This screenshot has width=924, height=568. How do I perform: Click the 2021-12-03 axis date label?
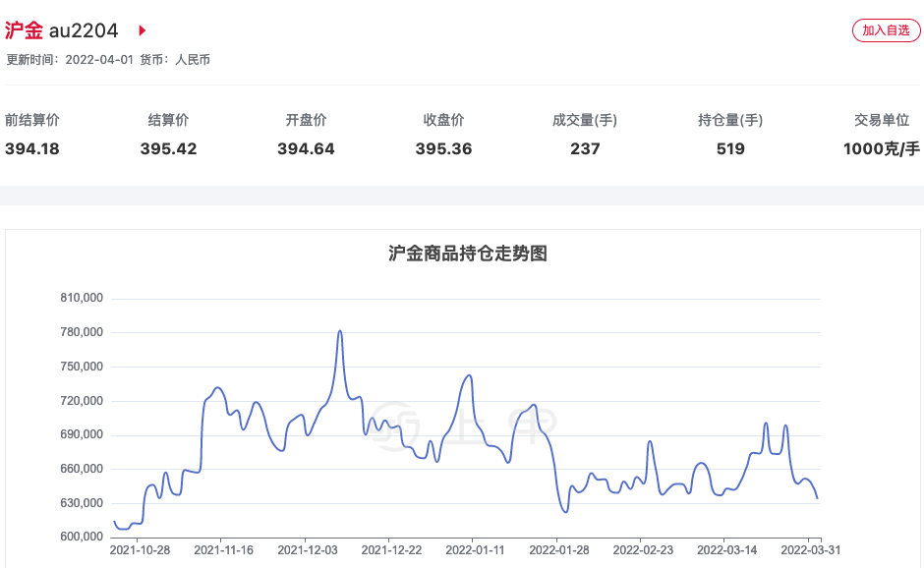pyautogui.click(x=307, y=551)
